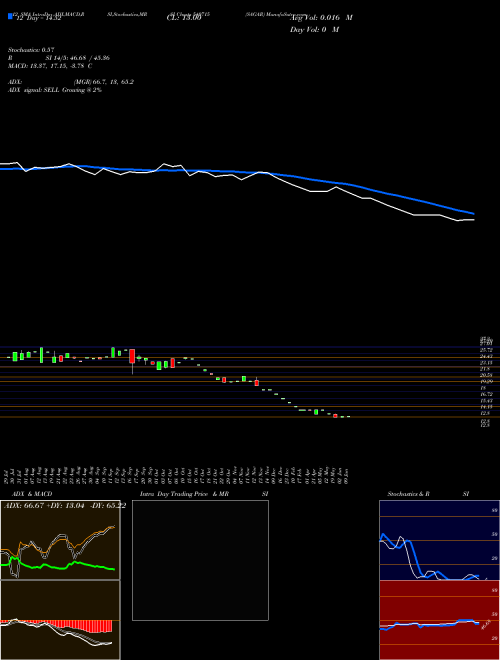Click the 'ADX: (MGR) 66.7, 13, 65.2' line

tap(71, 82)
